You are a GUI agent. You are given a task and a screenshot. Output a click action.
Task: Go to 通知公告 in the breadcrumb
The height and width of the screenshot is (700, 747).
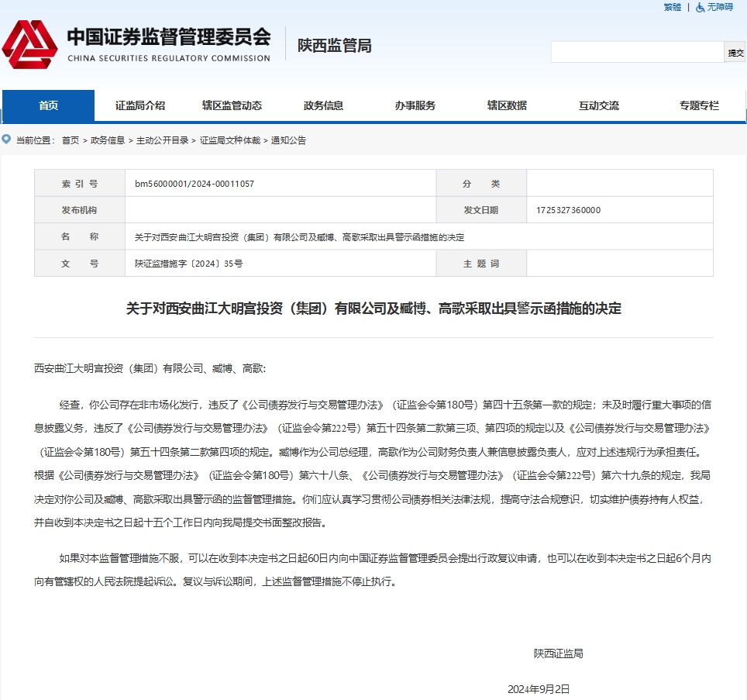289,140
